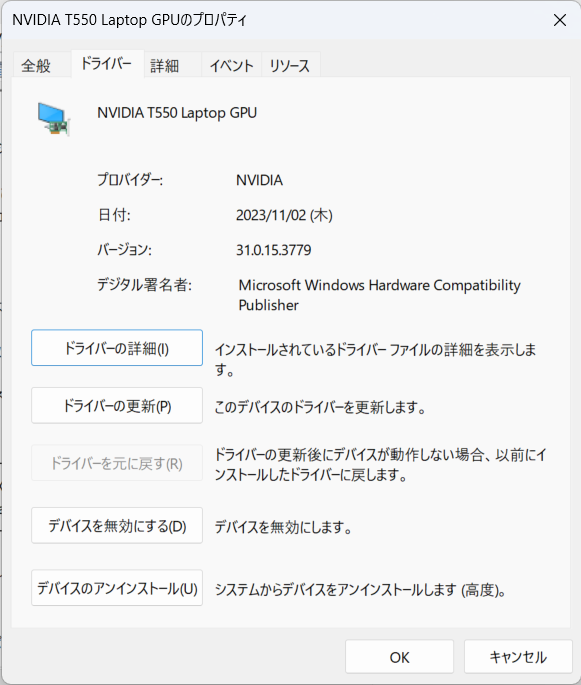Click the バージョン label
This screenshot has width=581, height=685.
pos(124,250)
